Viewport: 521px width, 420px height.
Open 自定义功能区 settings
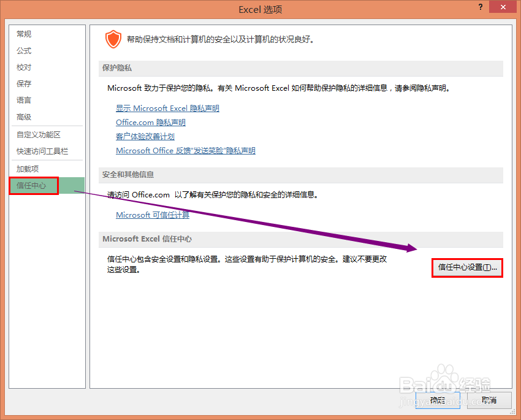[39, 134]
